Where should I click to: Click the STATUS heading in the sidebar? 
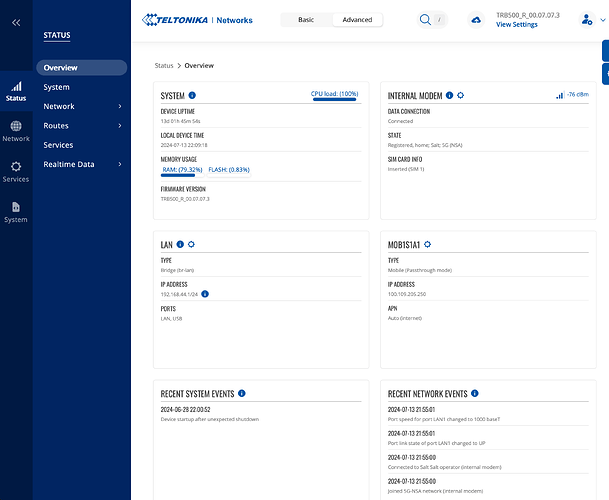pyautogui.click(x=57, y=35)
